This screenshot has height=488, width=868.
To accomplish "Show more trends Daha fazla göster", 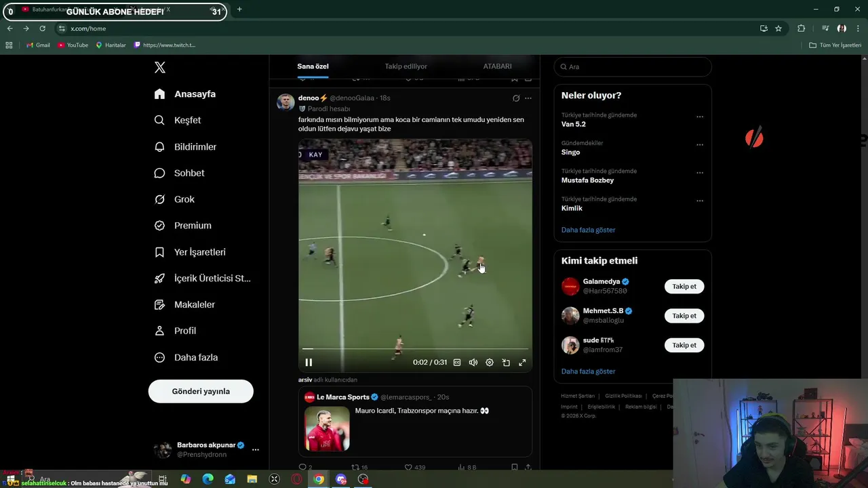I will (x=588, y=230).
